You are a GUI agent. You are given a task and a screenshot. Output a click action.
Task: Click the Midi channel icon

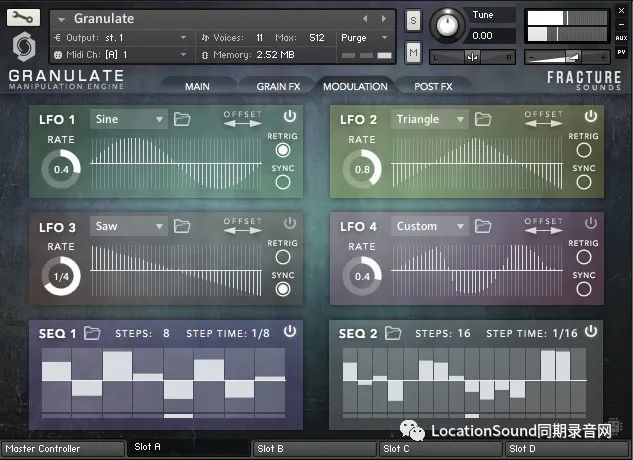coord(58,55)
